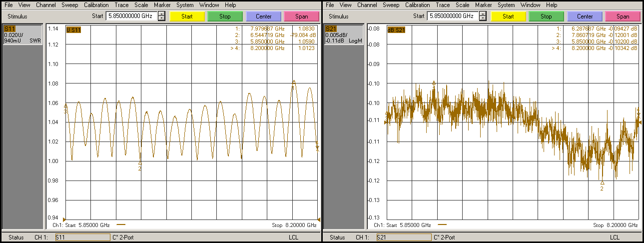
Task: Click S11 field in left status bar
Action: [82, 237]
